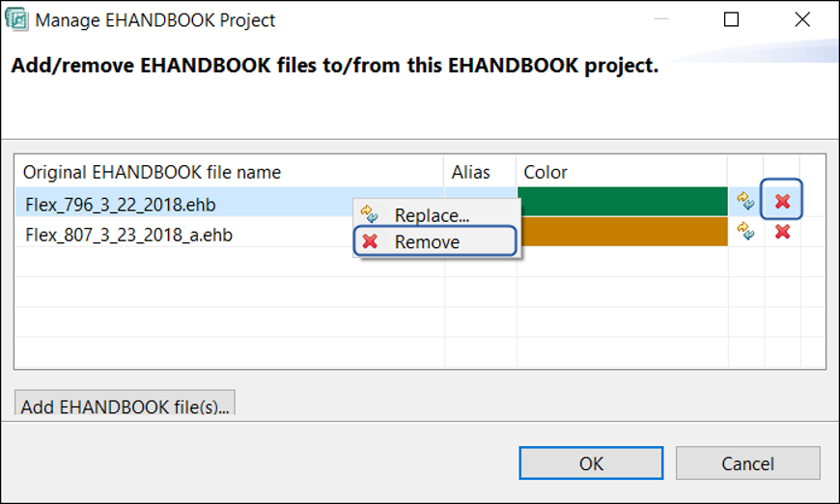The height and width of the screenshot is (504, 840).
Task: Click replace icon for Flex_796_3_22_2018.ehb row
Action: click(745, 201)
